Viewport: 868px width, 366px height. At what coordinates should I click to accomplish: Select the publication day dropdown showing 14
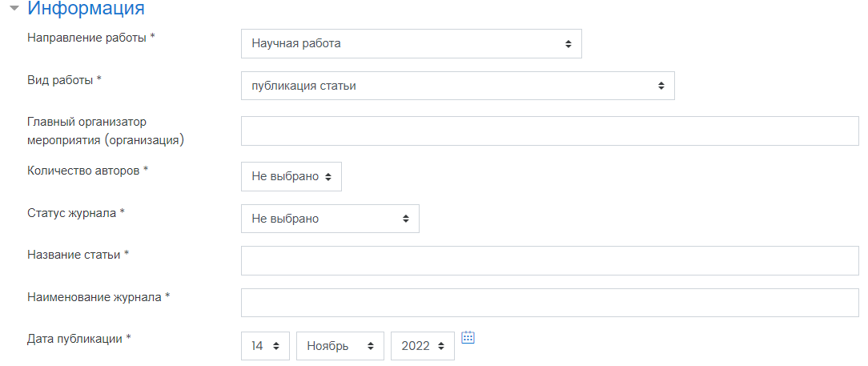pos(265,346)
